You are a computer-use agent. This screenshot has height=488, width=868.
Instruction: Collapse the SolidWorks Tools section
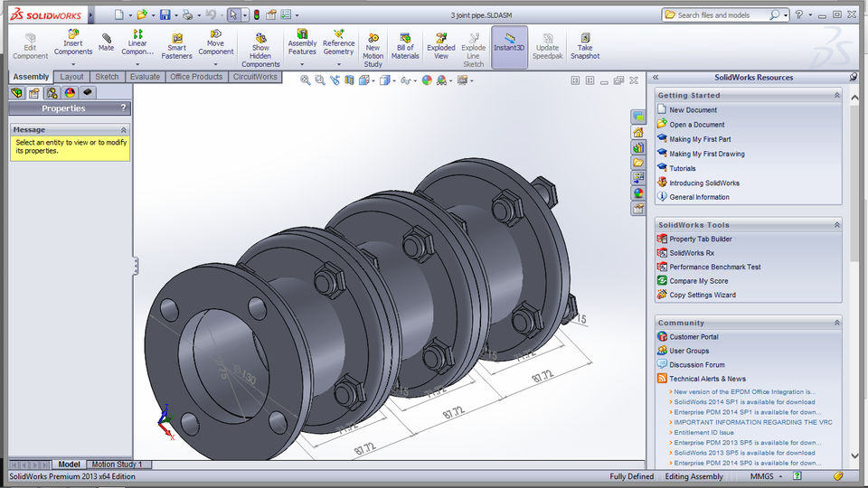(x=837, y=225)
